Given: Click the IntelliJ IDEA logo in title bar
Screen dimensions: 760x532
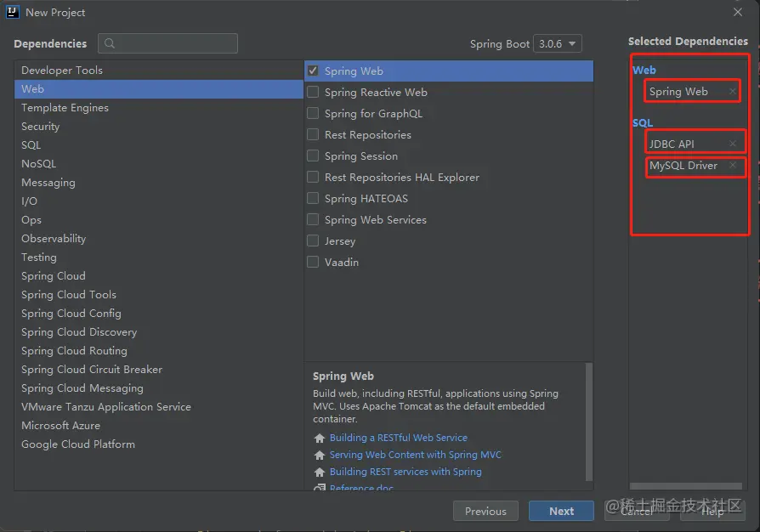Looking at the screenshot, I should coord(12,12).
